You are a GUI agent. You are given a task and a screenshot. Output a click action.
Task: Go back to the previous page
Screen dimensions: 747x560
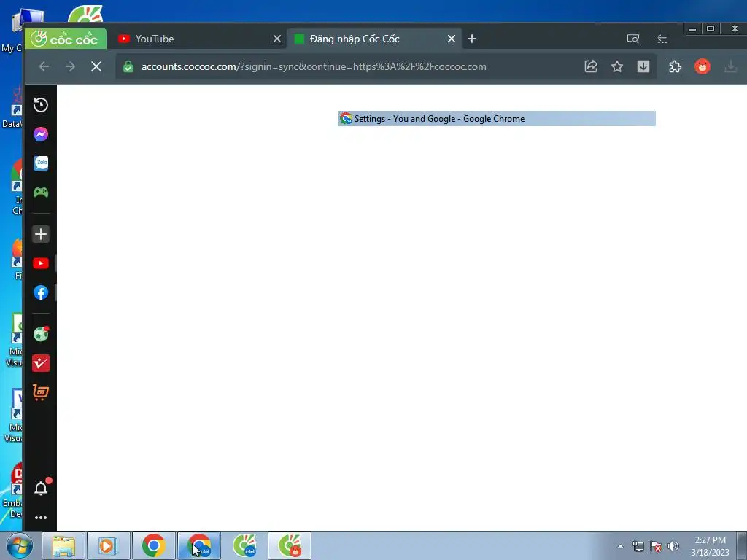click(44, 66)
